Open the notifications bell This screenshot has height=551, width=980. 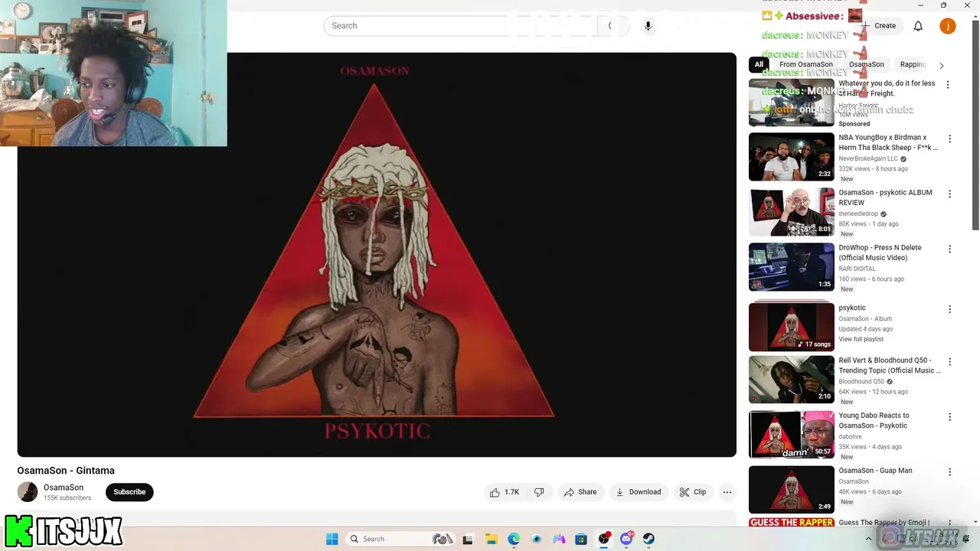918,26
